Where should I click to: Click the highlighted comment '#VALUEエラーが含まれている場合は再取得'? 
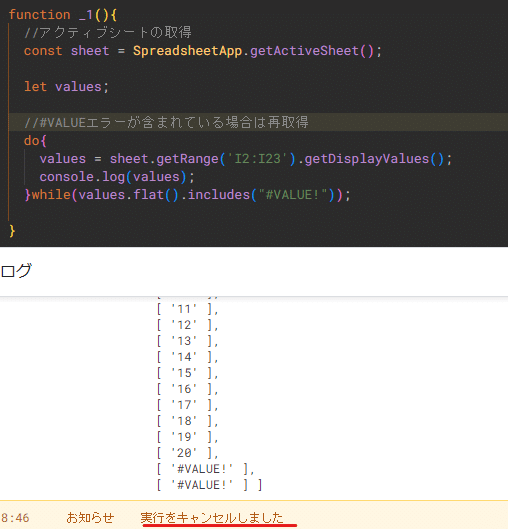(x=166, y=122)
